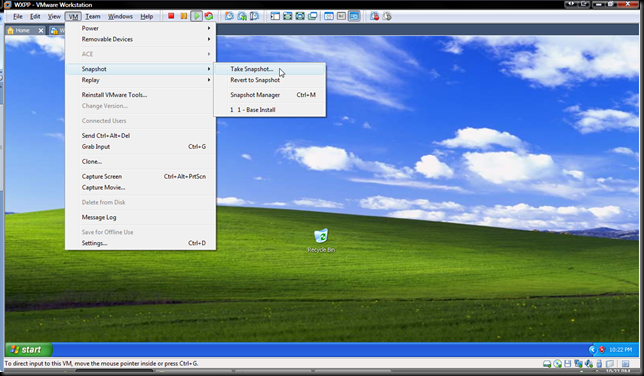The width and height of the screenshot is (644, 376).
Task: Click the sound card status bar icon
Action: 589,364
